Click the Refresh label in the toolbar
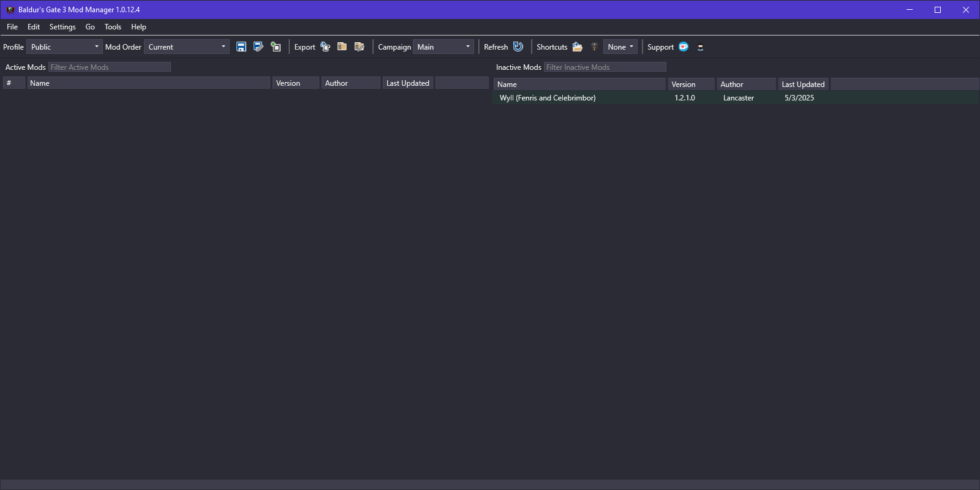This screenshot has width=980, height=490. click(496, 47)
